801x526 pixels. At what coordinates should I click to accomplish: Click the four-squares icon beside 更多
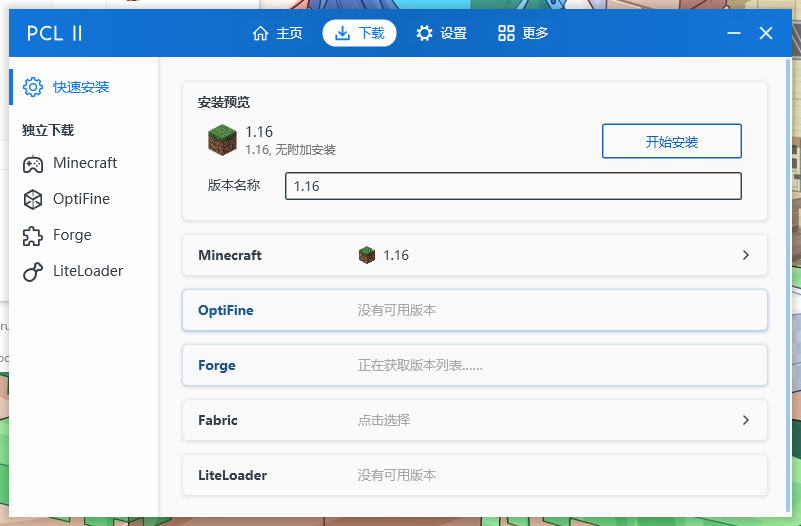click(x=506, y=33)
